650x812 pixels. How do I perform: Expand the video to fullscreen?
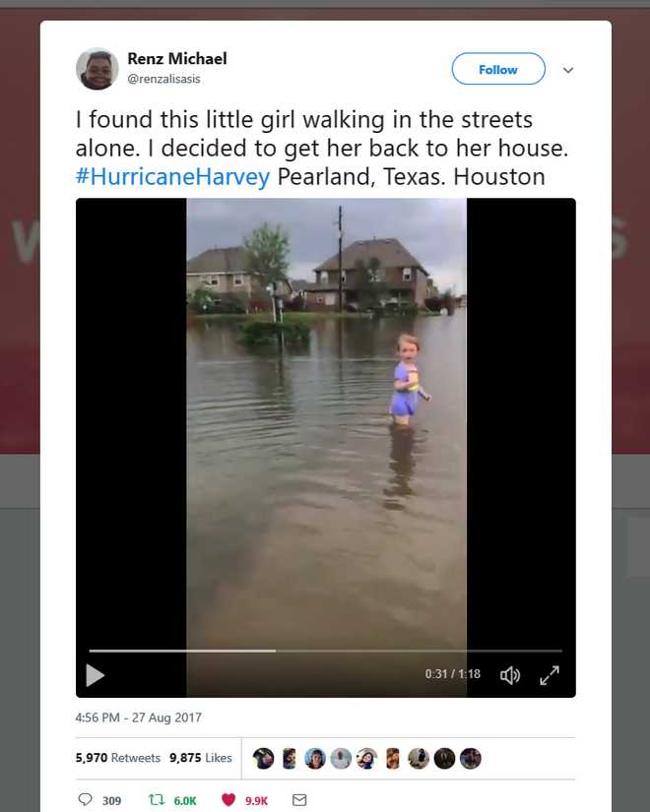point(550,674)
